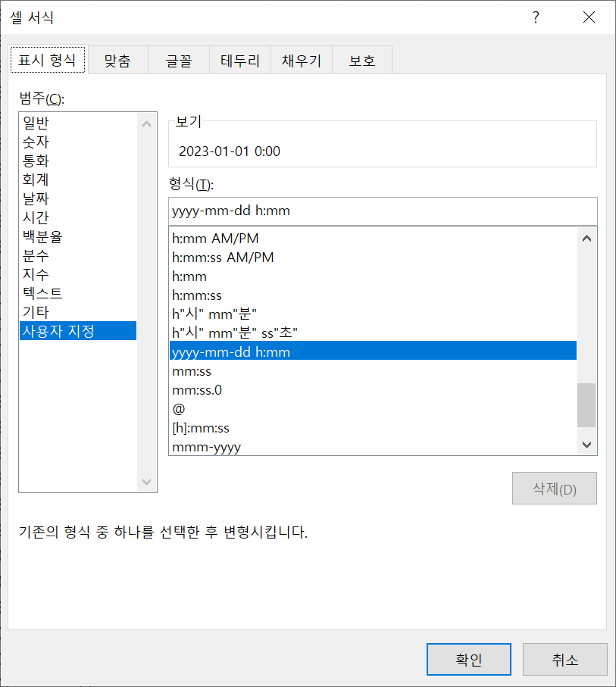Select 숫자 category
The height and width of the screenshot is (687, 616).
click(x=78, y=142)
